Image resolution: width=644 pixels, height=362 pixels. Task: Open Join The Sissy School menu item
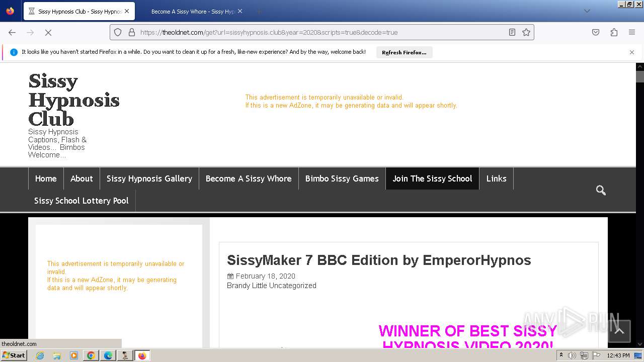click(433, 178)
